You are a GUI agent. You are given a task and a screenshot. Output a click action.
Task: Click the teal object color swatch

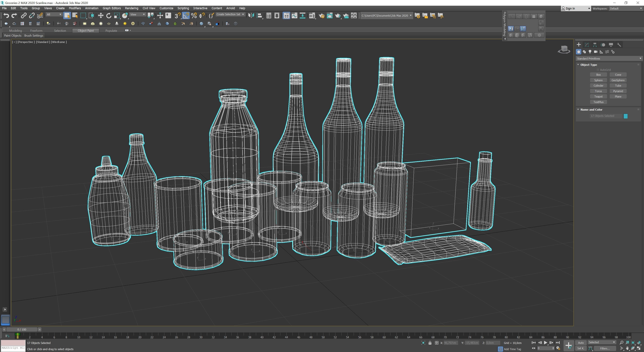coord(626,116)
